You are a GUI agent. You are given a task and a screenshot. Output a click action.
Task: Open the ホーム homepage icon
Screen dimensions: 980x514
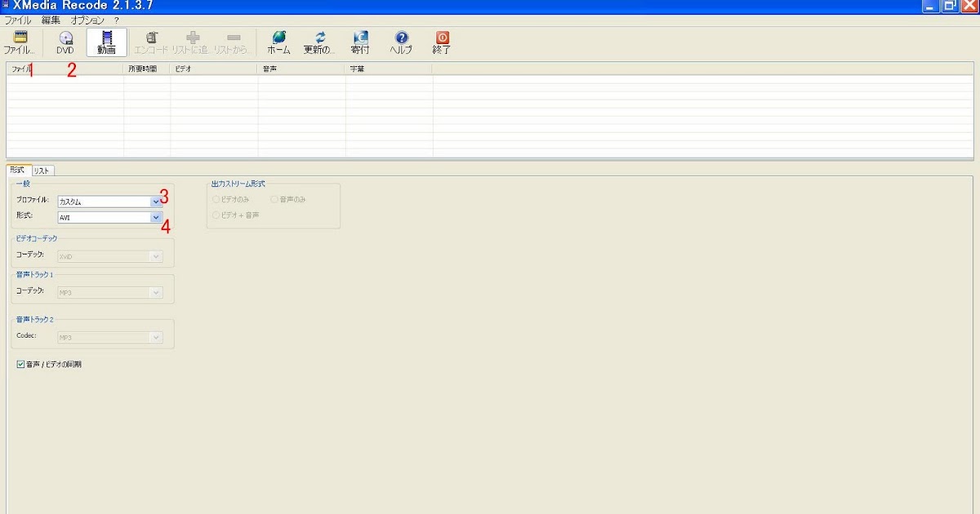(279, 42)
